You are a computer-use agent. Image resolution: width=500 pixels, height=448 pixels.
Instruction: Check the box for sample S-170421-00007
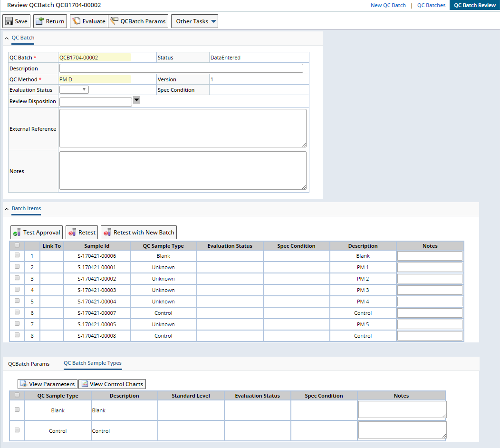[x=17, y=312]
